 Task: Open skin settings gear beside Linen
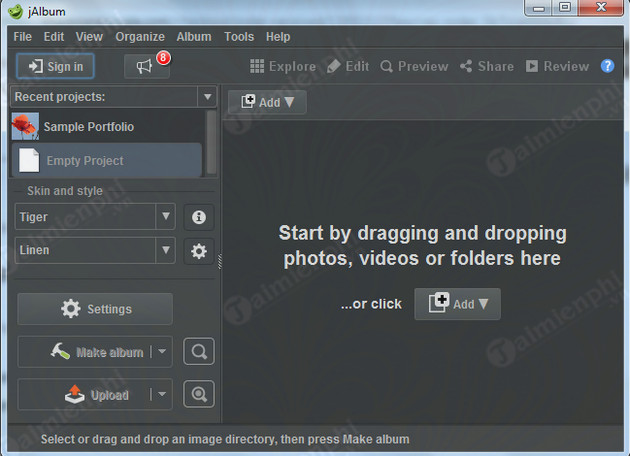click(x=198, y=251)
